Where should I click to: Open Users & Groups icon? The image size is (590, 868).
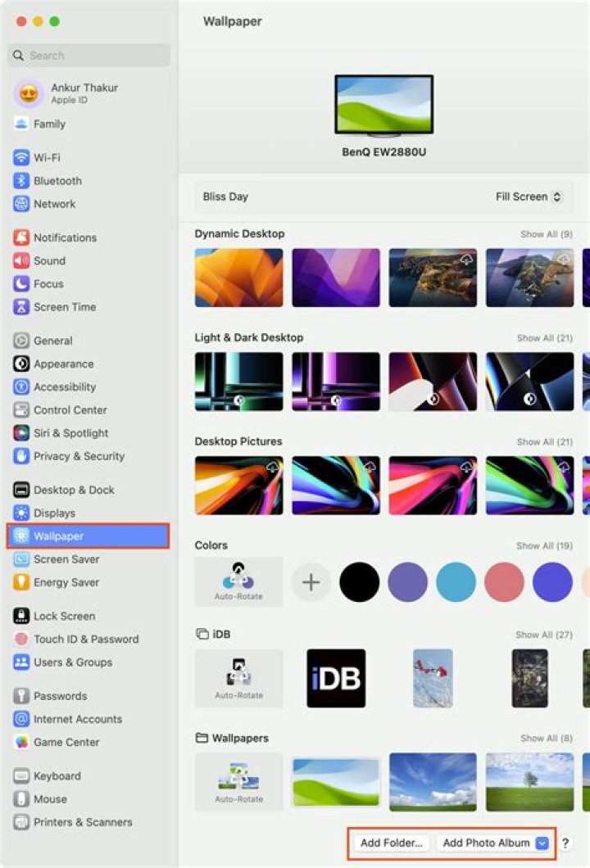pos(21,662)
